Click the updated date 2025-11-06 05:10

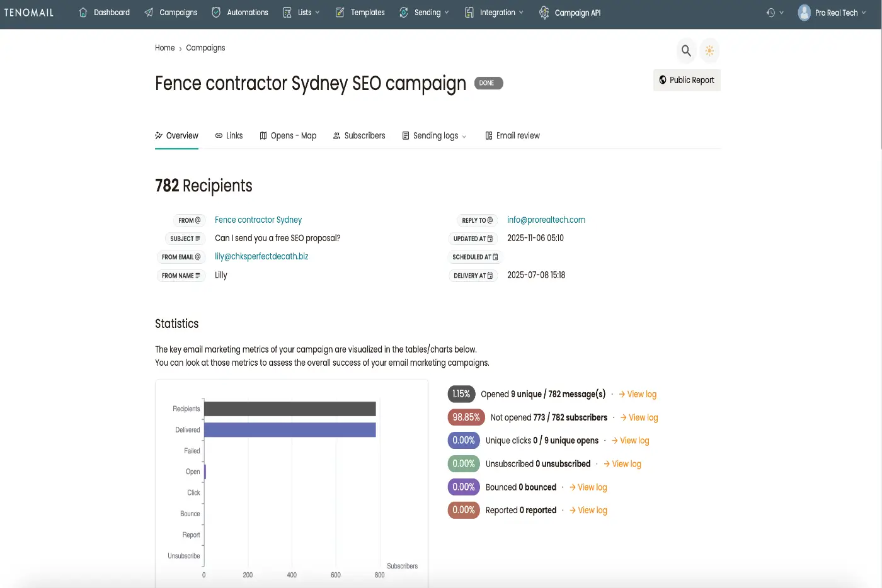(x=535, y=238)
